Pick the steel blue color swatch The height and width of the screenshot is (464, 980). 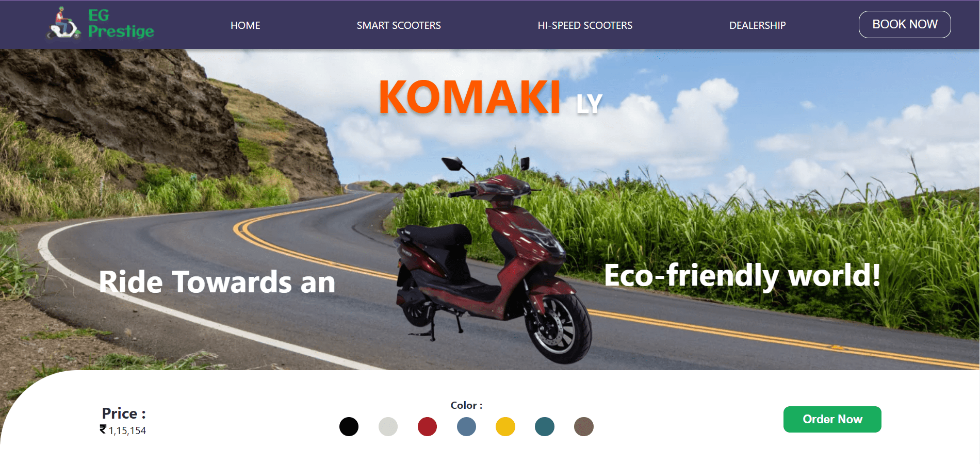click(x=466, y=426)
